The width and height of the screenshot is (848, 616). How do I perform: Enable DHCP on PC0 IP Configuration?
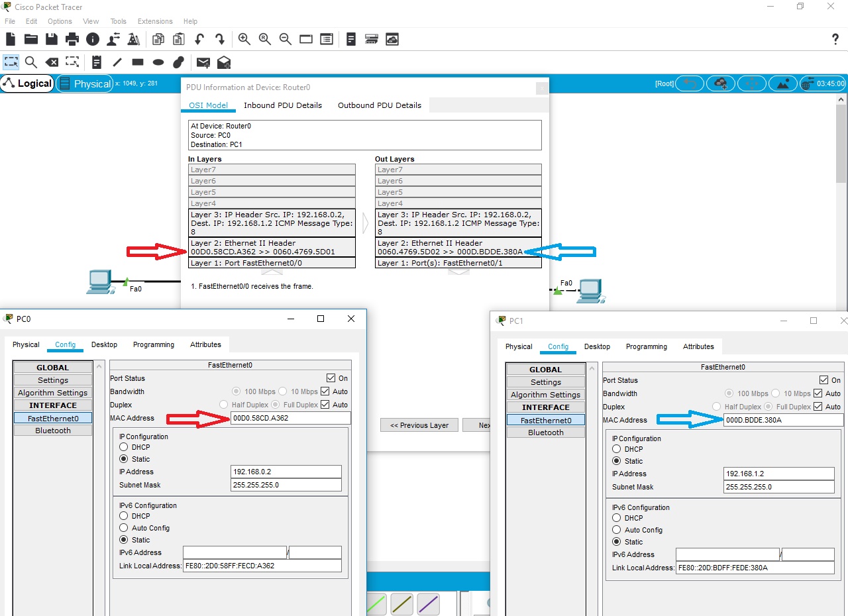coord(124,447)
